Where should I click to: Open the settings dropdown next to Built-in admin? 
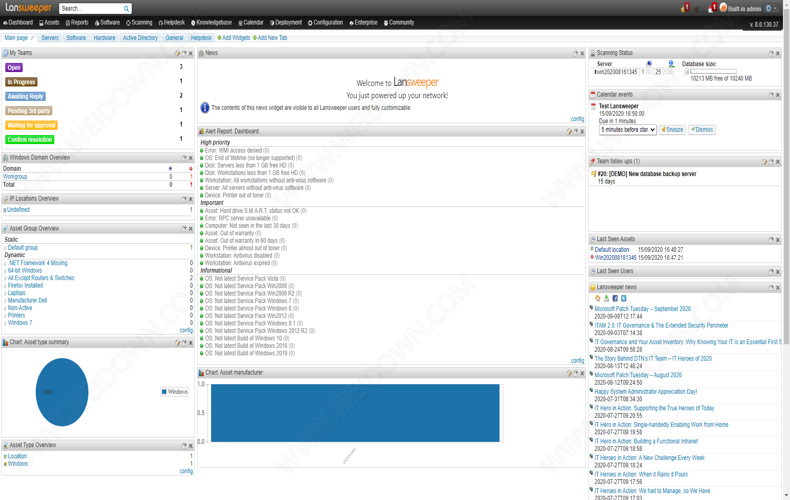point(770,8)
